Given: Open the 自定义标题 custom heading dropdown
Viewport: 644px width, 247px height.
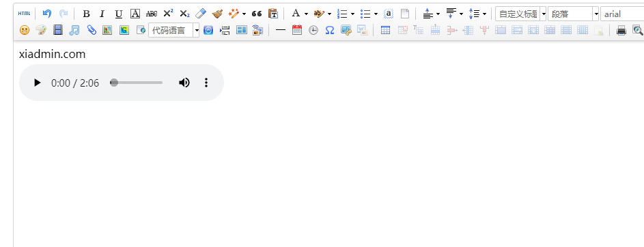Looking at the screenshot, I should tap(521, 14).
